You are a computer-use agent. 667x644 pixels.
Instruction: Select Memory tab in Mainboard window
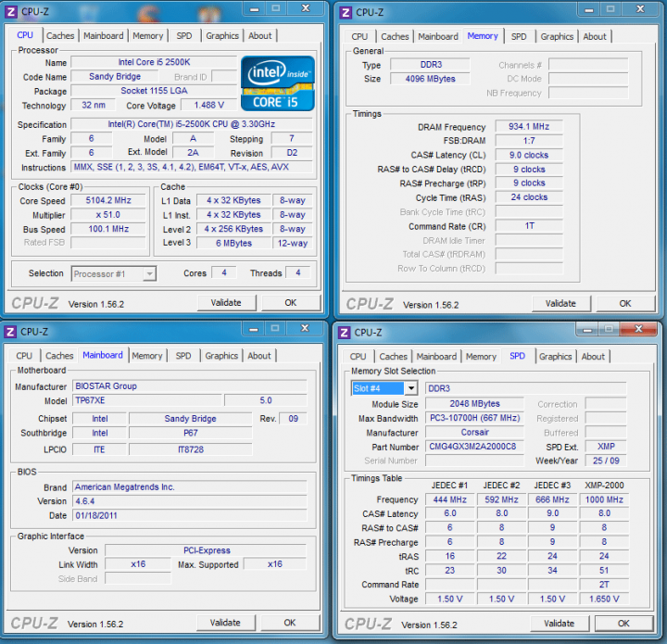(146, 356)
